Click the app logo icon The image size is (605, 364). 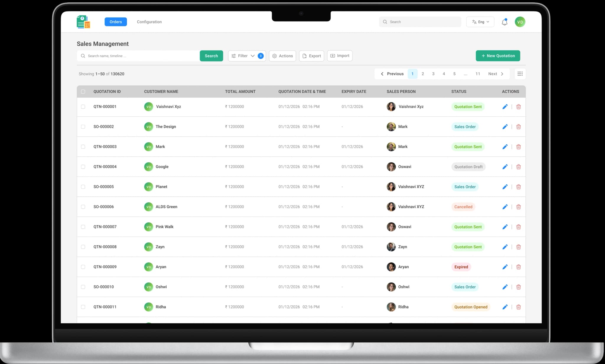point(83,22)
